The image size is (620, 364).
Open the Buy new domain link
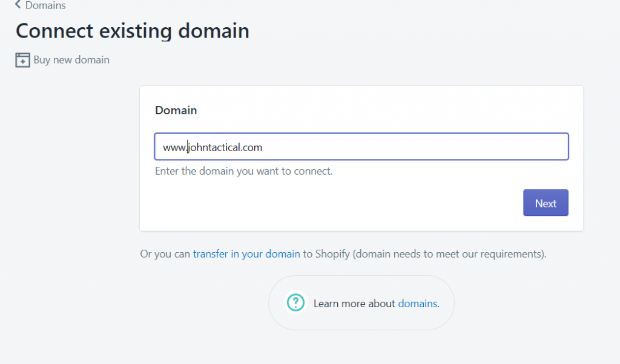(71, 60)
